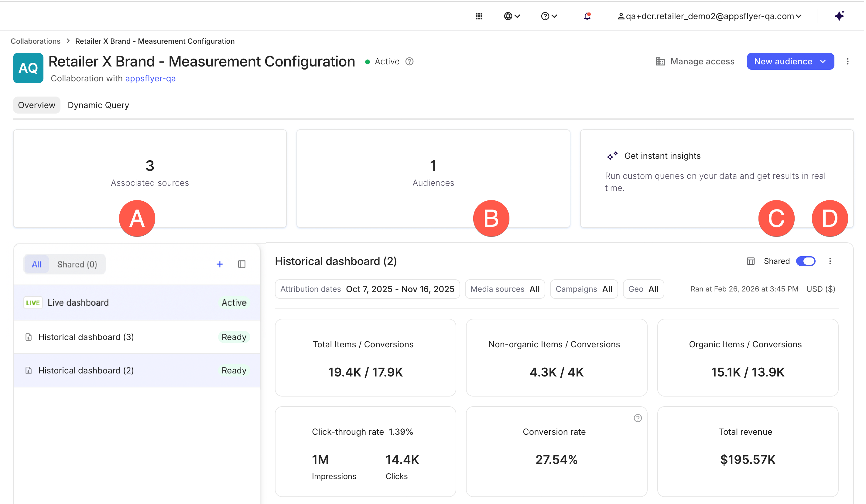Expand the New audience dropdown arrow

823,62
